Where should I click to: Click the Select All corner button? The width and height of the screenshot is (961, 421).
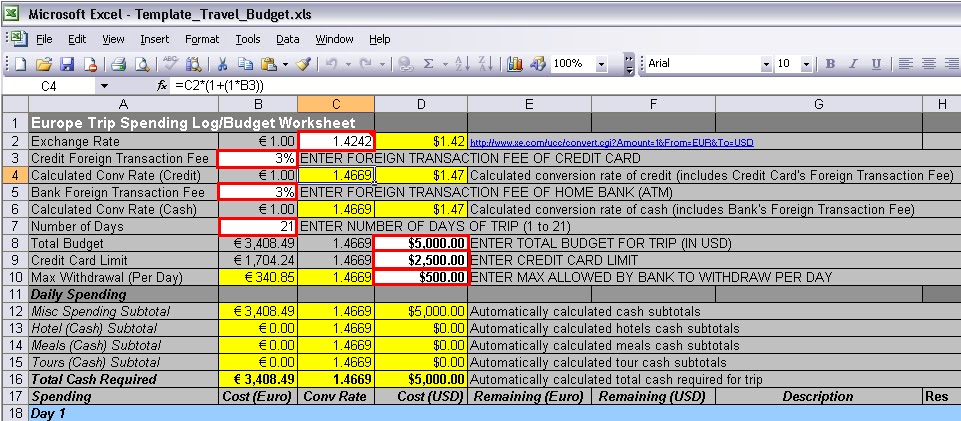(x=15, y=104)
